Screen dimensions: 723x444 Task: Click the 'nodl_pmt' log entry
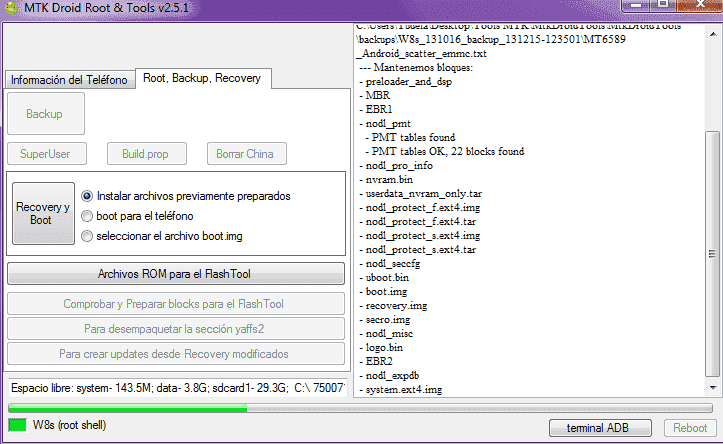388,124
